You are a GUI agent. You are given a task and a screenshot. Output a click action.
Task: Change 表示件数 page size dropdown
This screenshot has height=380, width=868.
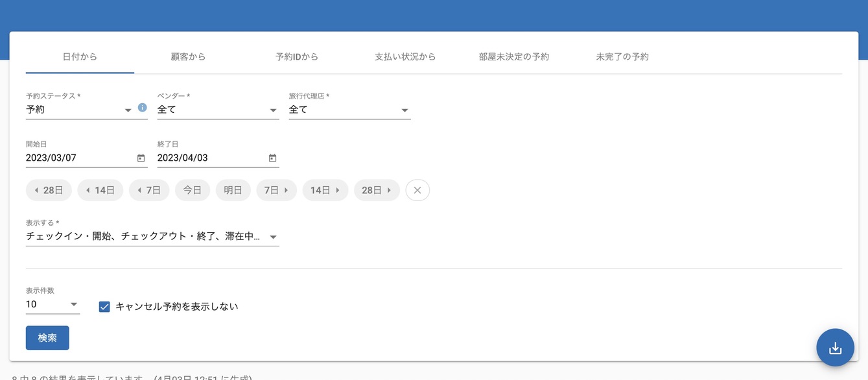(x=53, y=305)
